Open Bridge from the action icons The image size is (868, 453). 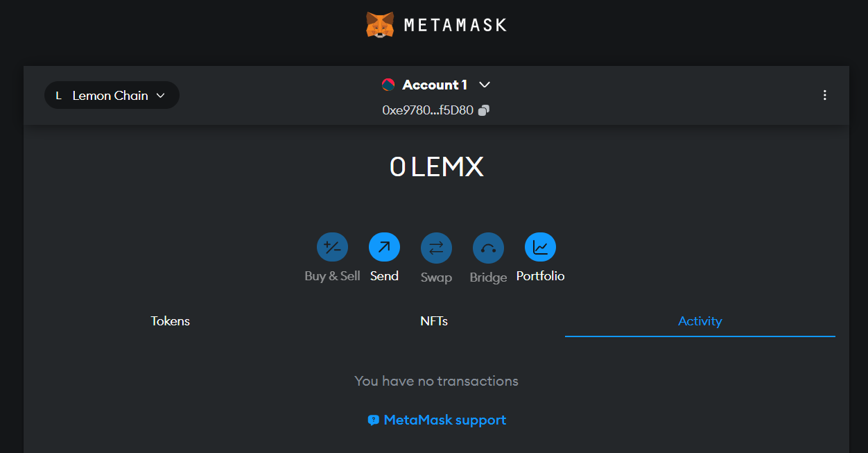click(488, 247)
